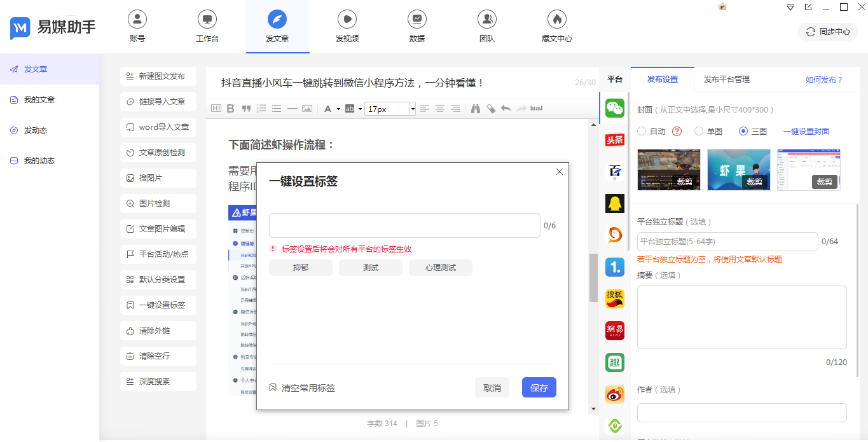Open the 团队 top navigation tab
Image resolution: width=868 pixels, height=442 pixels.
click(487, 27)
